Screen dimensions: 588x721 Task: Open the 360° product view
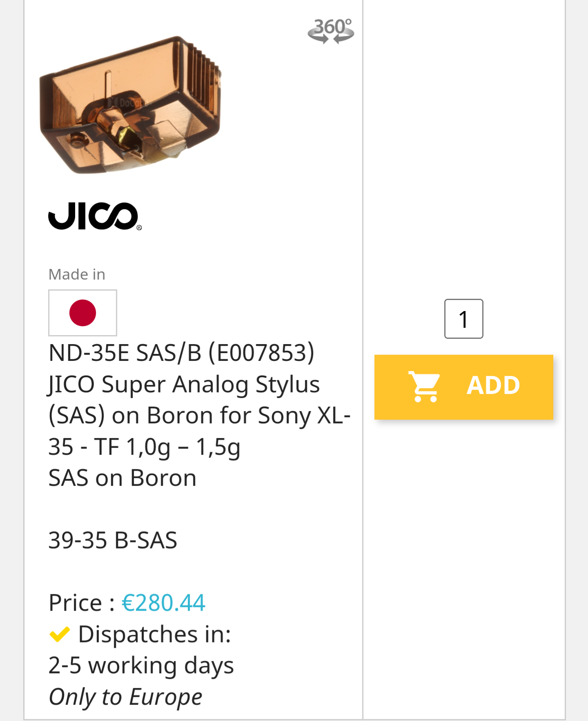coord(331,31)
